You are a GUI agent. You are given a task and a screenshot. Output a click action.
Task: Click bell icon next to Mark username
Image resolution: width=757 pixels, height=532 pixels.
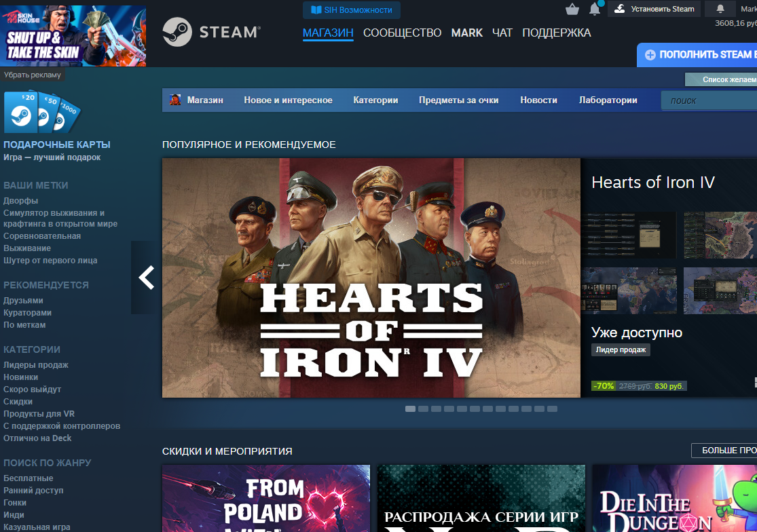click(720, 9)
